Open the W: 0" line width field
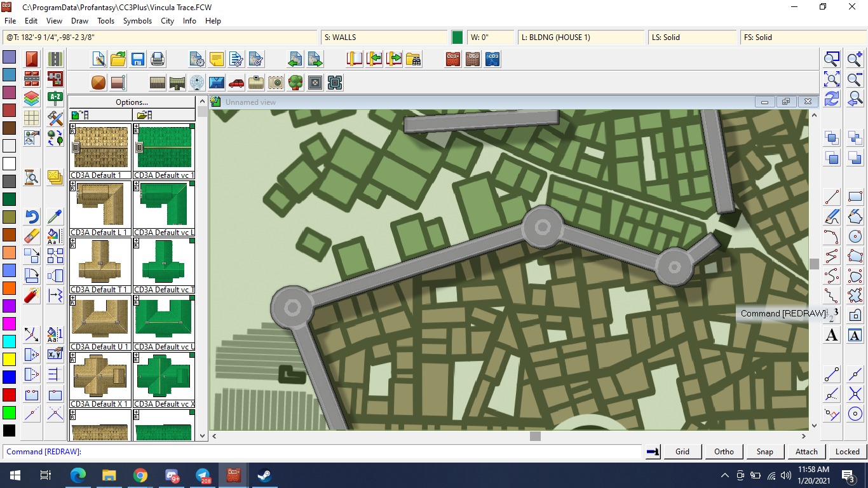The height and width of the screenshot is (488, 868). click(491, 37)
